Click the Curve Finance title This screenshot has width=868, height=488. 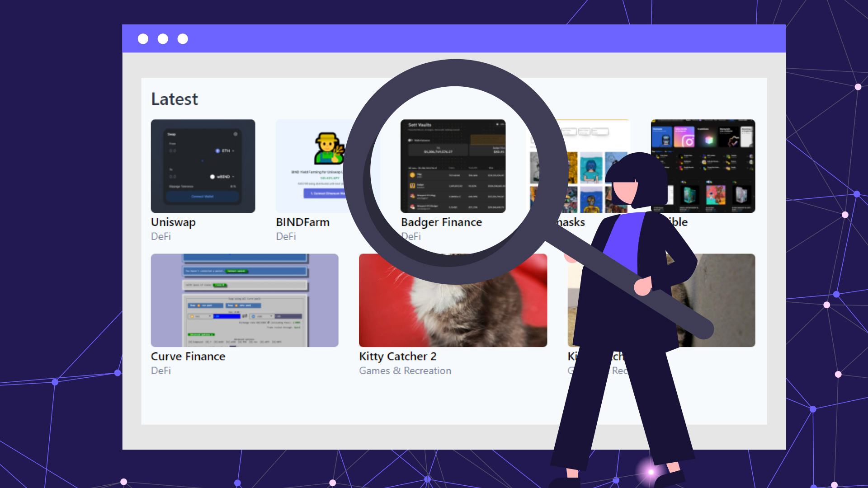pos(188,357)
